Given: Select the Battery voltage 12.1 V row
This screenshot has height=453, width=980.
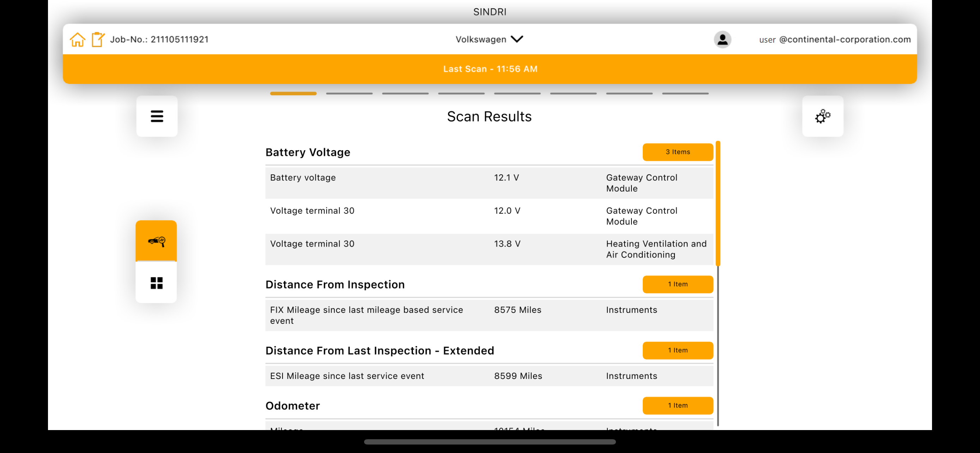Looking at the screenshot, I should (x=489, y=183).
